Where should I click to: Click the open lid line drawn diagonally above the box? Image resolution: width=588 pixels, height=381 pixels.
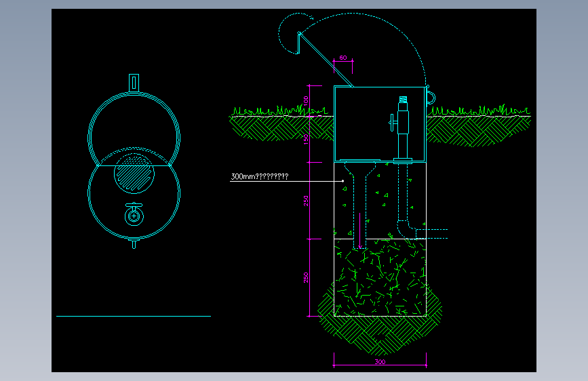coord(326,60)
